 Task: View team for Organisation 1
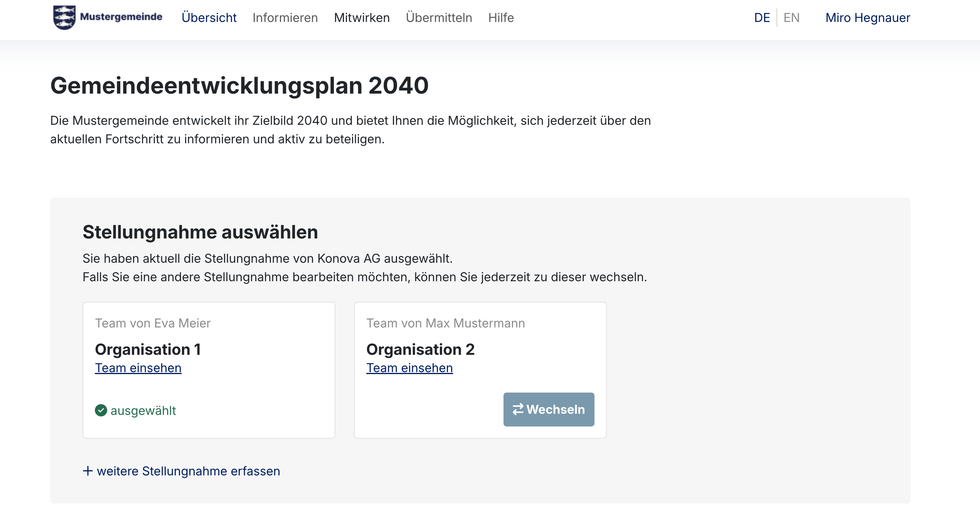[138, 368]
